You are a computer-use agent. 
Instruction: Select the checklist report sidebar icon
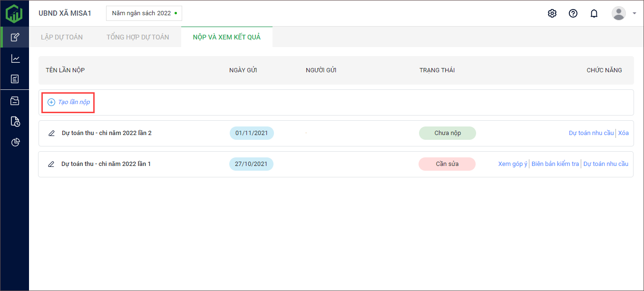coord(15,79)
